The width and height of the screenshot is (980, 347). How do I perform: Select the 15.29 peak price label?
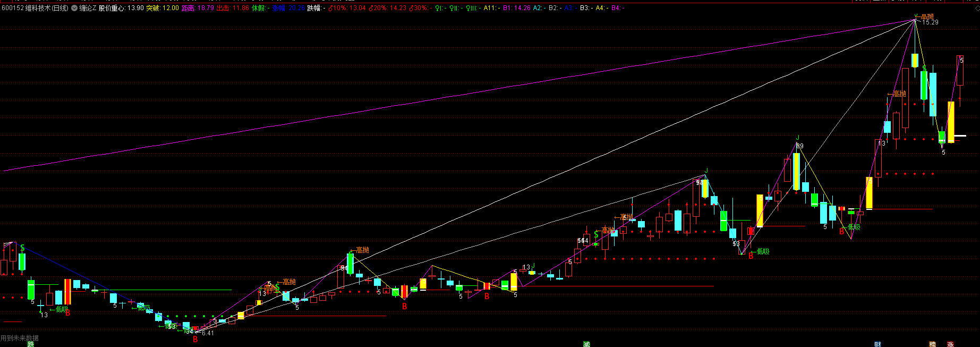tap(930, 22)
